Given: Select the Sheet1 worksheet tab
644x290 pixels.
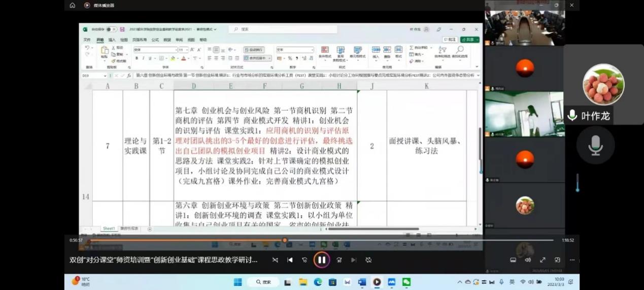Looking at the screenshot, I should 109,229.
